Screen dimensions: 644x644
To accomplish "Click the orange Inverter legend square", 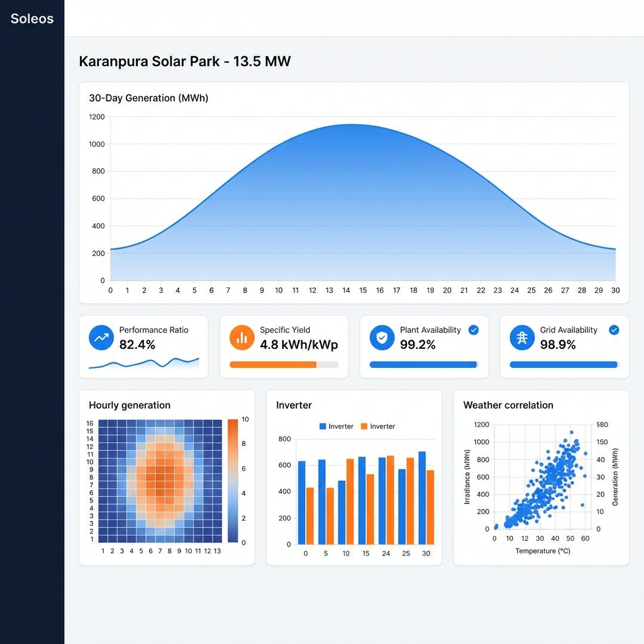I will 364,426.
